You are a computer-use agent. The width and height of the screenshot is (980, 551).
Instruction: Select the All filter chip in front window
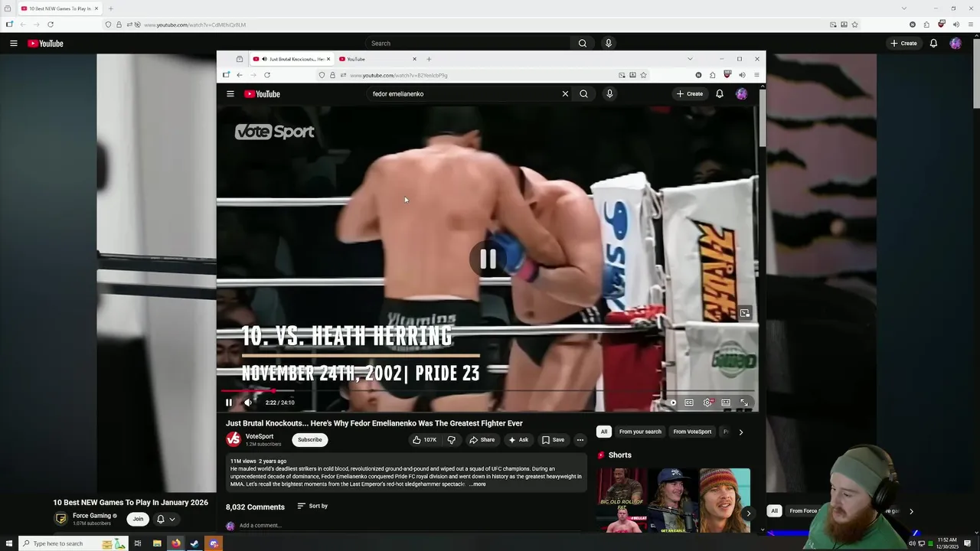tap(604, 432)
